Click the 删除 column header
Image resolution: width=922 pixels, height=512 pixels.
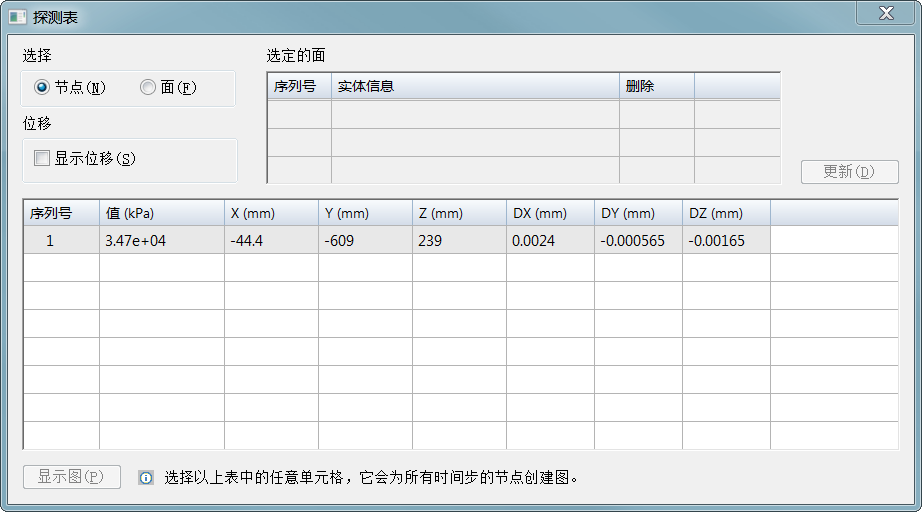point(656,86)
